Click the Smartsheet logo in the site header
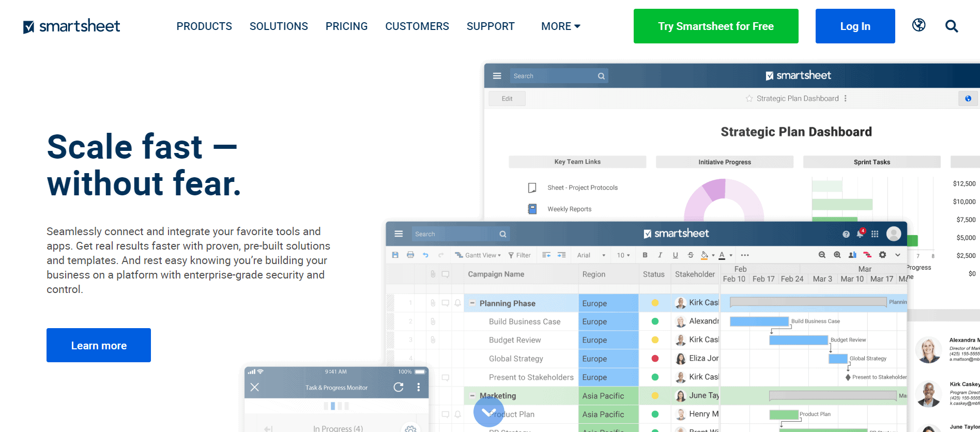980x432 pixels. point(72,26)
